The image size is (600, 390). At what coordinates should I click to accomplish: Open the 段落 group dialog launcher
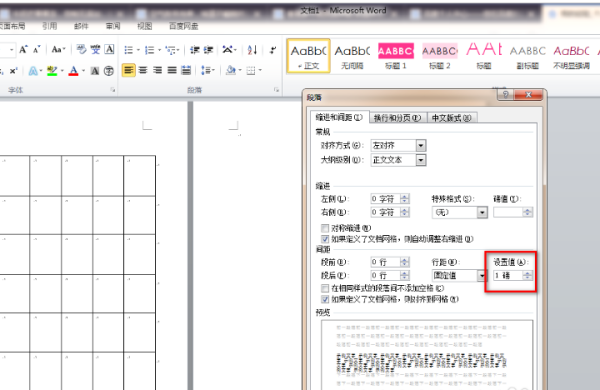click(x=276, y=90)
